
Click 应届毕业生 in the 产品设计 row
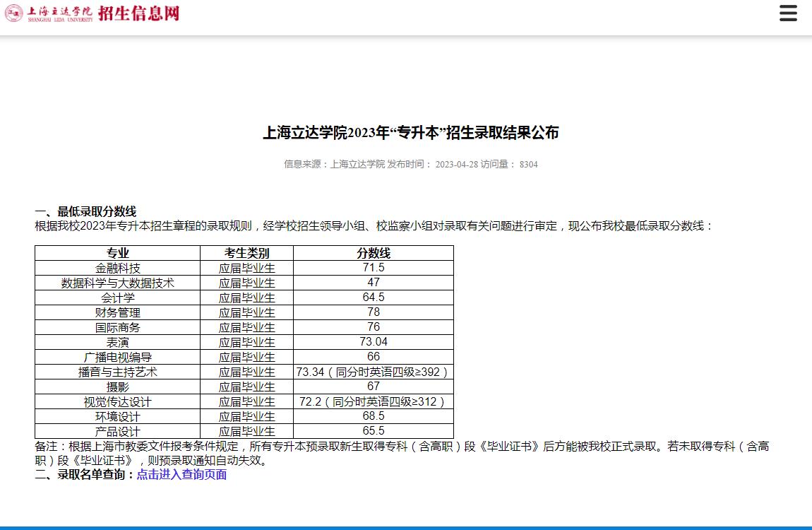click(246, 431)
